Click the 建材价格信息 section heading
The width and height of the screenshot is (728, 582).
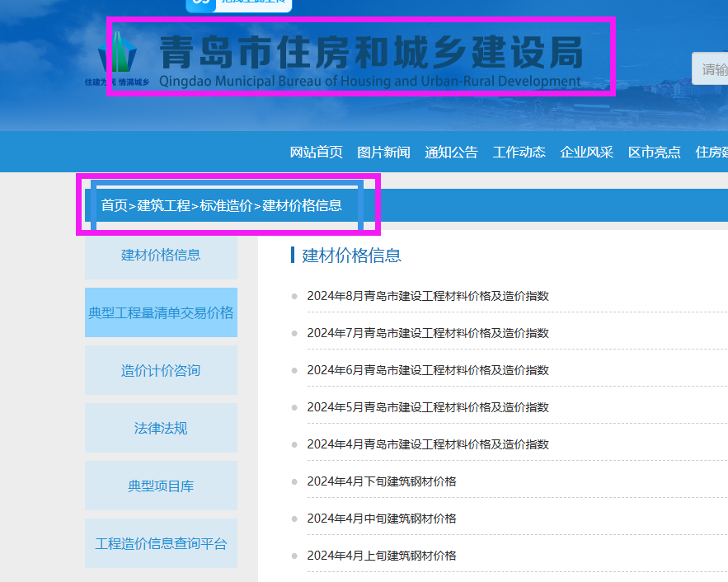click(x=351, y=256)
